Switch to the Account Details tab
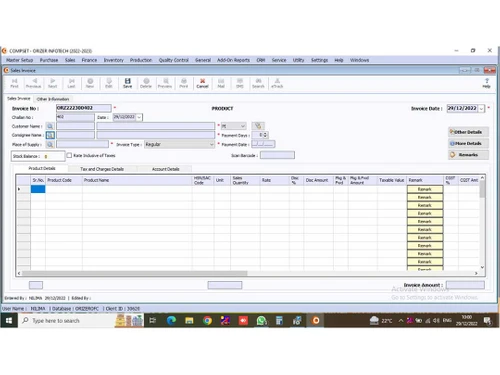This screenshot has width=500, height=375. pyautogui.click(x=166, y=169)
